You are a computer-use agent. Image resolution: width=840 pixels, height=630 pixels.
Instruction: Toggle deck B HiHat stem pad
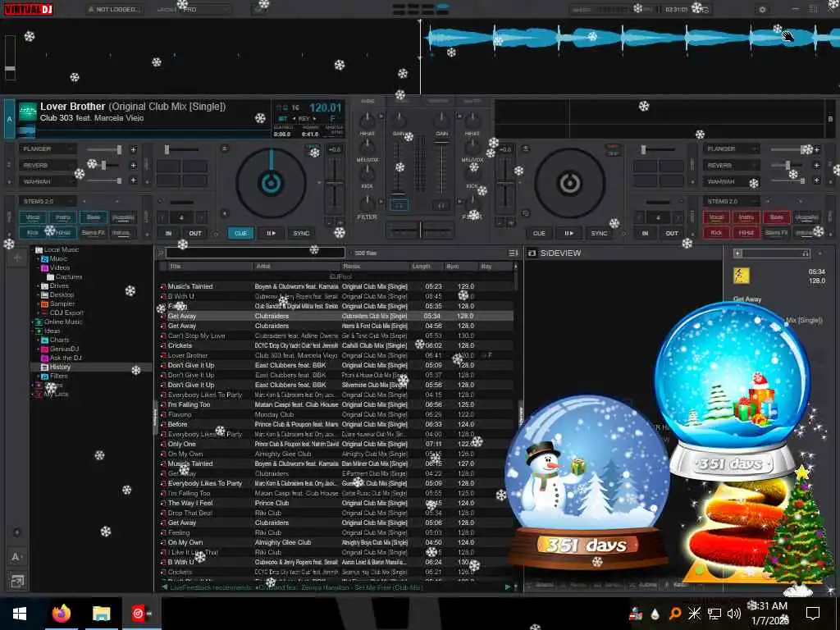tap(746, 232)
